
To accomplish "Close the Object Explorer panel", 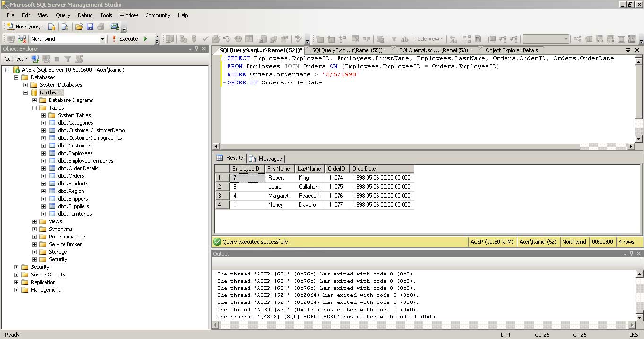I will (204, 49).
